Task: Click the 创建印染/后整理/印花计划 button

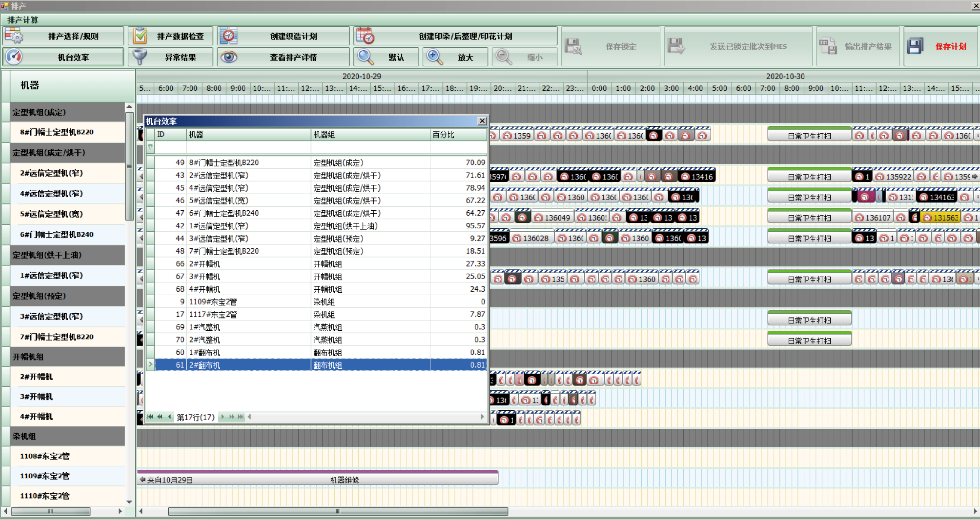Action: [x=455, y=36]
